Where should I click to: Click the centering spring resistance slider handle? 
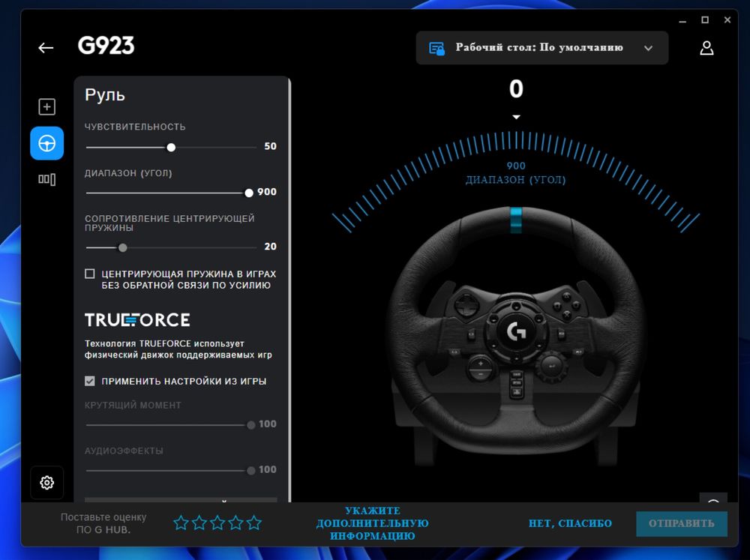tap(122, 247)
